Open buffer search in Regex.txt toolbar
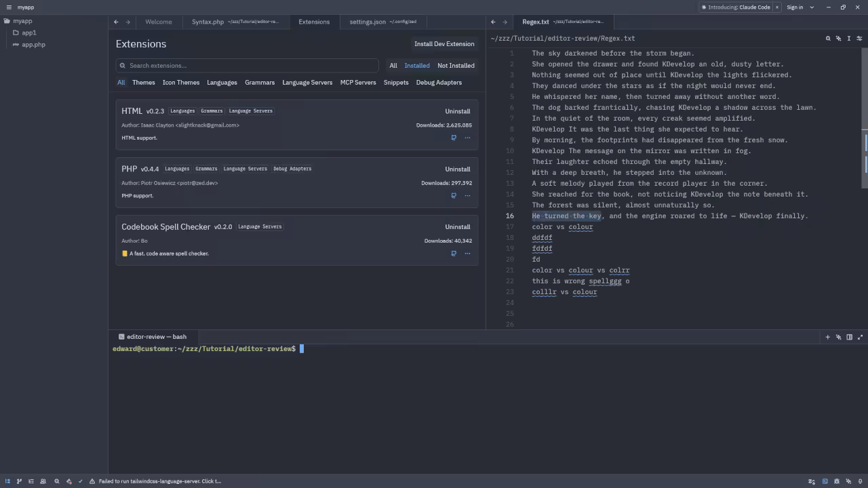Screen dimensions: 868x488 tap(828, 39)
